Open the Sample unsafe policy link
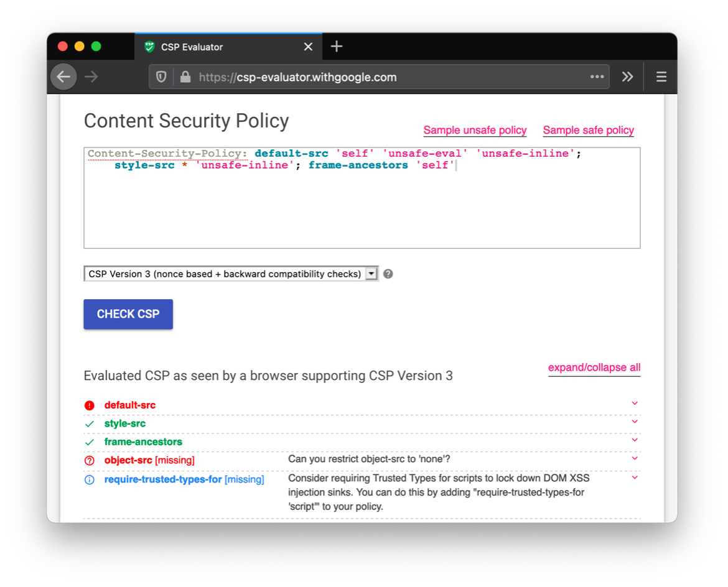This screenshot has width=728, height=587. pyautogui.click(x=475, y=131)
